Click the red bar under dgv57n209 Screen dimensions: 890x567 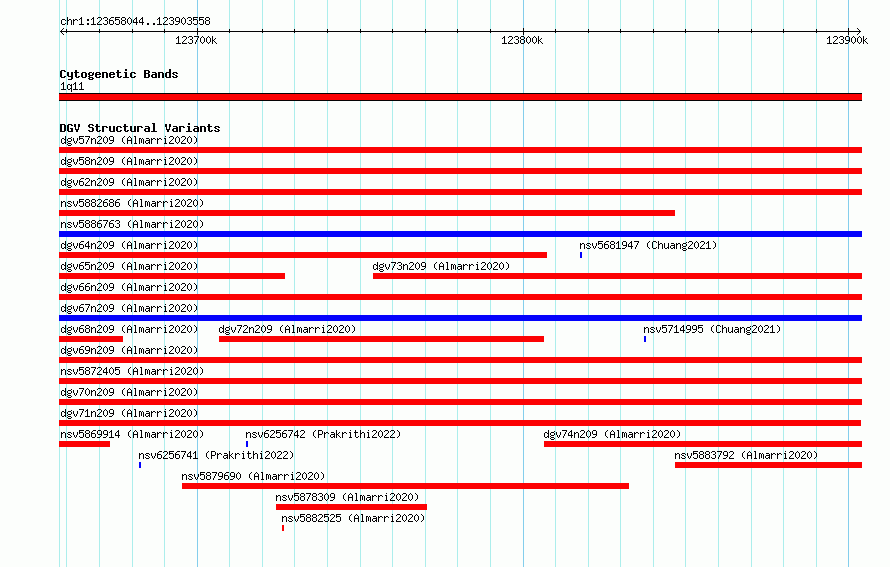(x=460, y=150)
